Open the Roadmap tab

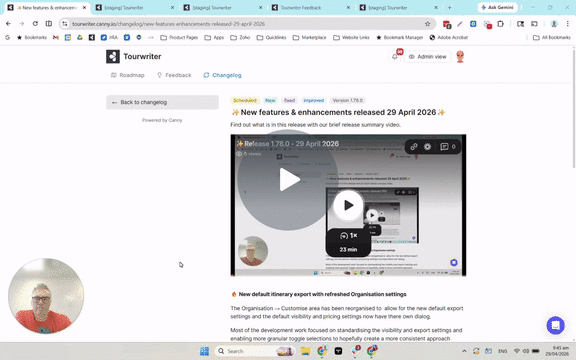click(x=127, y=75)
